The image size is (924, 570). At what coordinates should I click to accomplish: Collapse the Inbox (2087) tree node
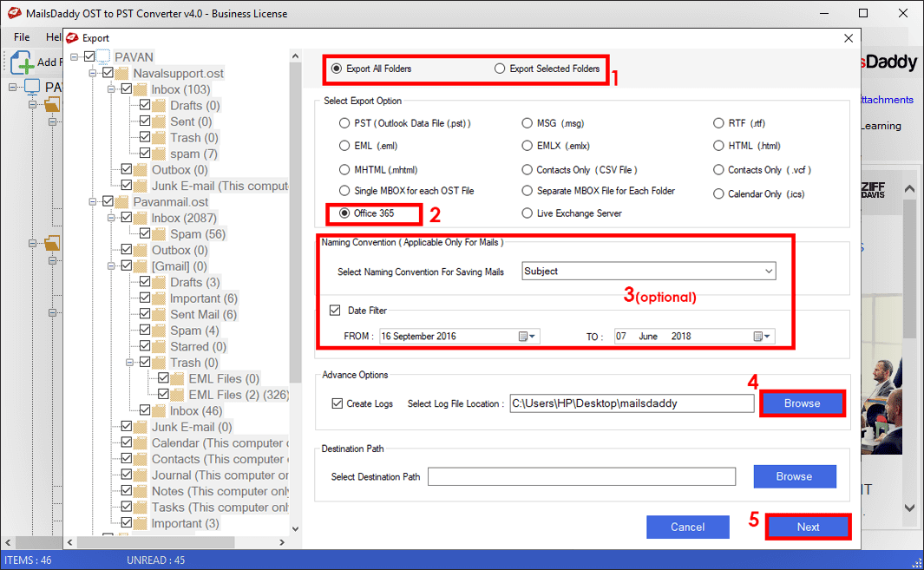click(x=111, y=218)
